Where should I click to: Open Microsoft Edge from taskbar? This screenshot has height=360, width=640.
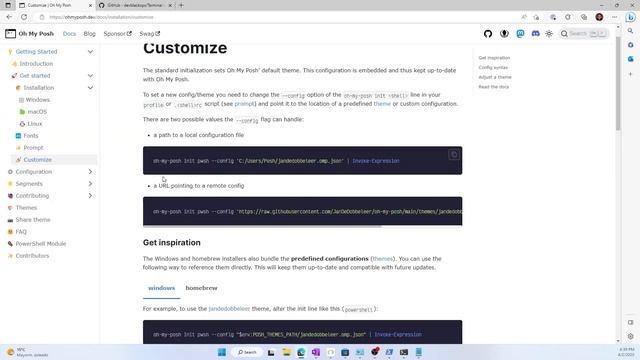(x=301, y=352)
